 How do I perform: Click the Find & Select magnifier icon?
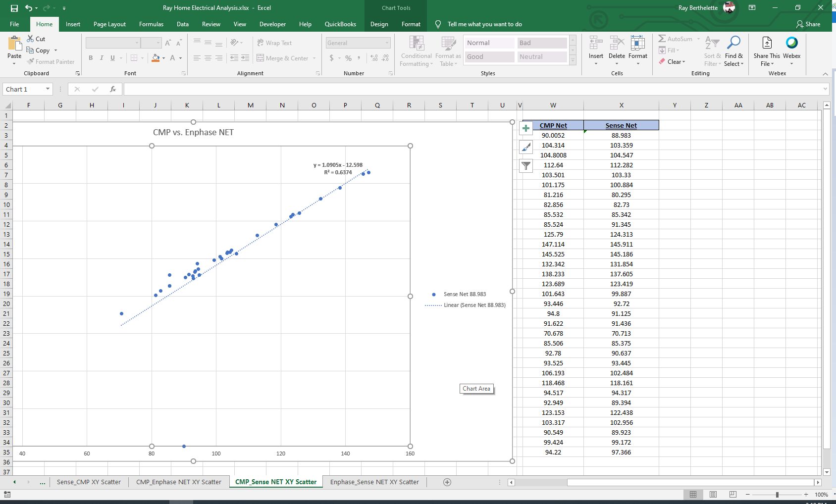point(733,43)
